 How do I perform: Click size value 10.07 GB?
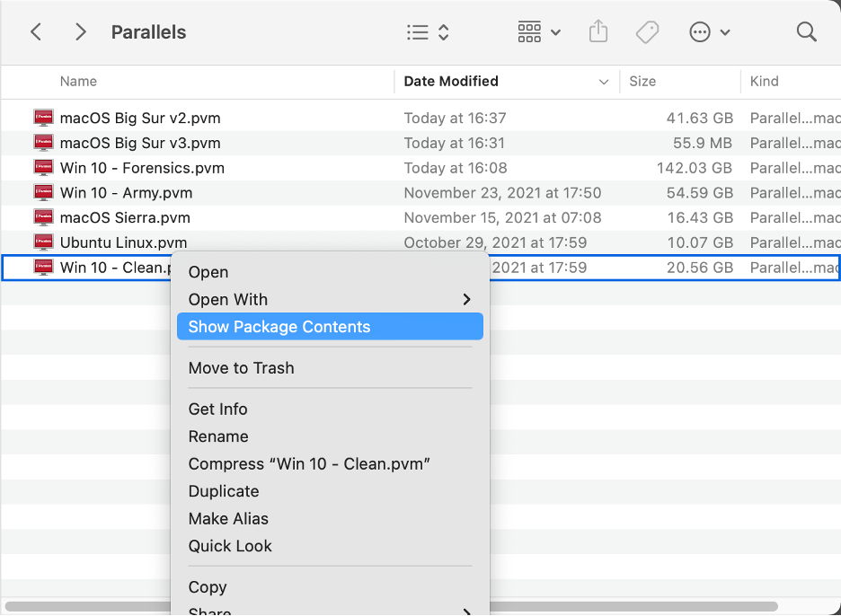point(700,242)
